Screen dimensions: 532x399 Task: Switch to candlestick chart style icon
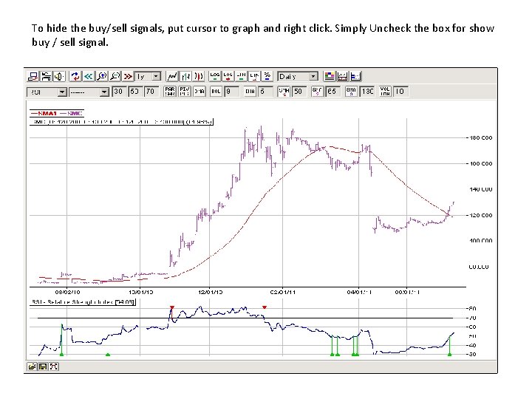coord(199,76)
